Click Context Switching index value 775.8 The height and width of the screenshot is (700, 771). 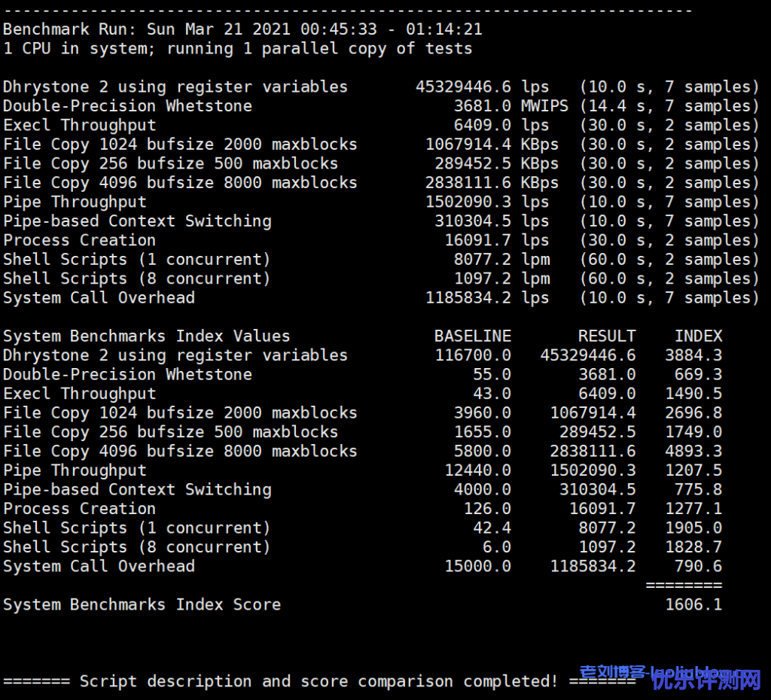pyautogui.click(x=698, y=489)
